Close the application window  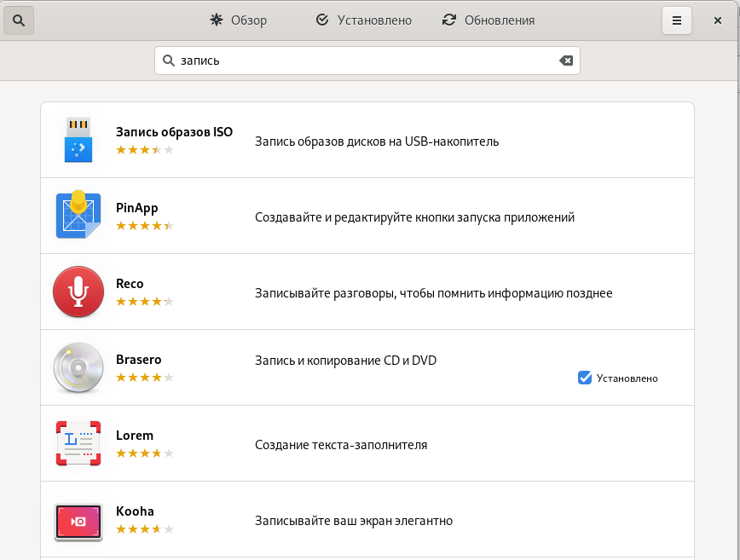pyautogui.click(x=718, y=20)
